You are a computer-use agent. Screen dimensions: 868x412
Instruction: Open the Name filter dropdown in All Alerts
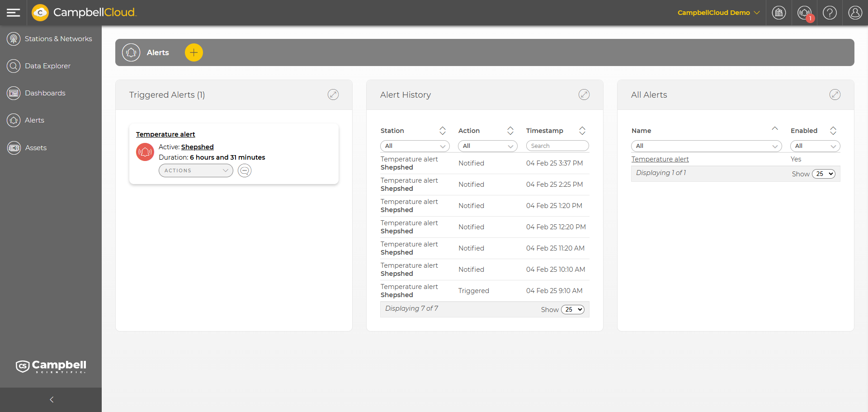(x=707, y=146)
